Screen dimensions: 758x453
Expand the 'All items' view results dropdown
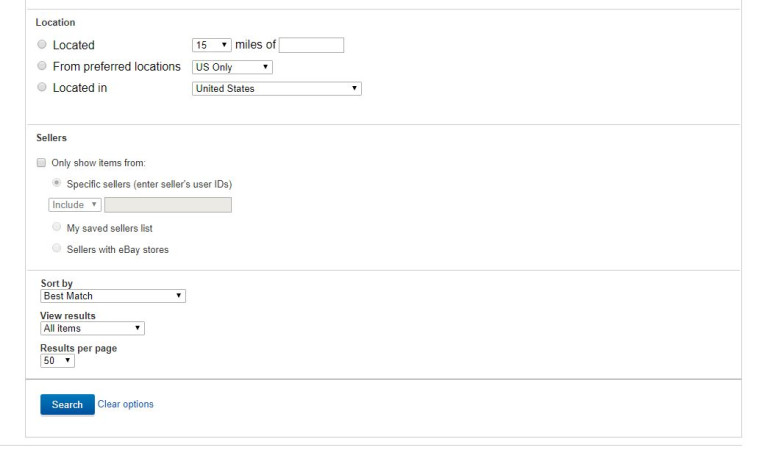pos(92,328)
